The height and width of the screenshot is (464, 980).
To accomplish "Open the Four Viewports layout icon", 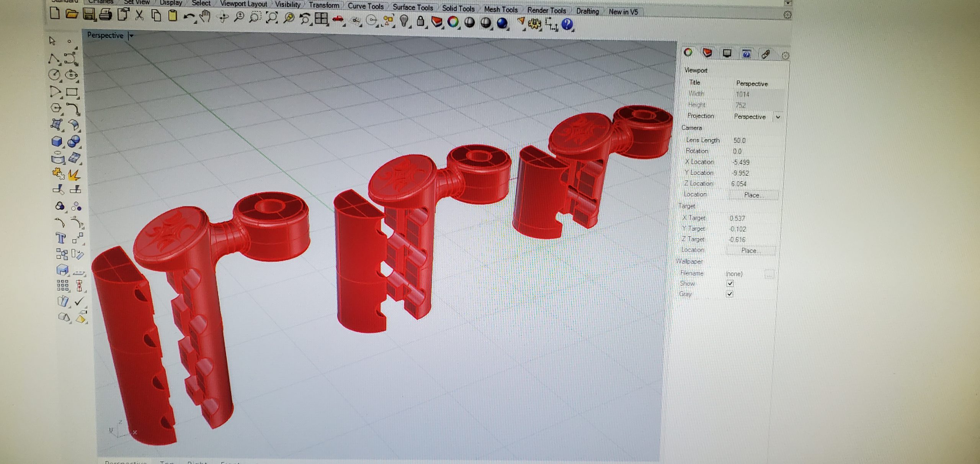I will point(321,18).
